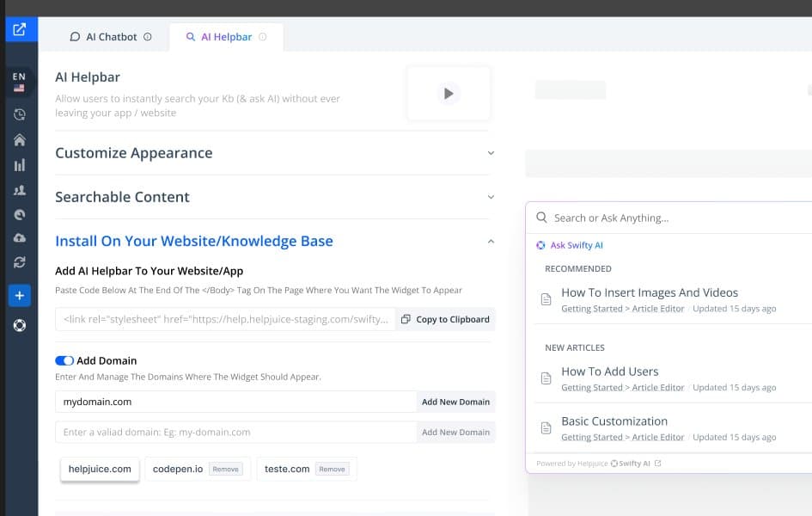Remove the teste.com domain
This screenshot has width=812, height=516.
click(332, 469)
